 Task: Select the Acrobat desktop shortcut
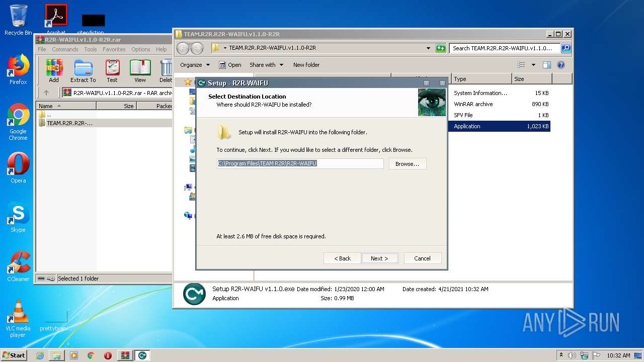click(x=56, y=20)
